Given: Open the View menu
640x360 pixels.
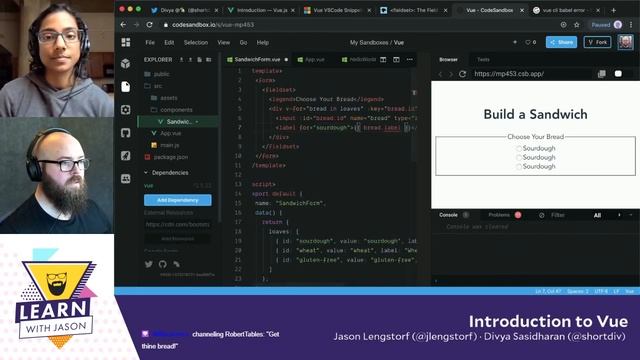Looking at the screenshot, I should (x=223, y=42).
